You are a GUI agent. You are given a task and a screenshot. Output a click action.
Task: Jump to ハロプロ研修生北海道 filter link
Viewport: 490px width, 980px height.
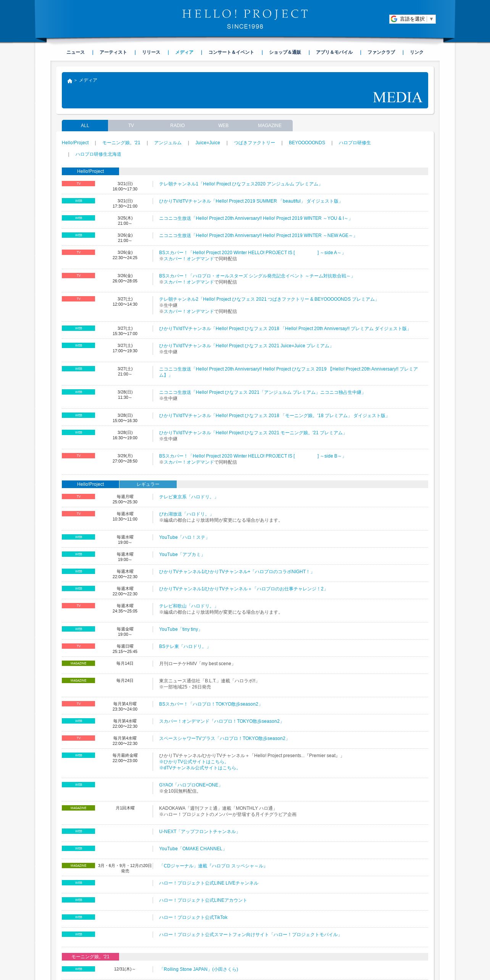98,154
